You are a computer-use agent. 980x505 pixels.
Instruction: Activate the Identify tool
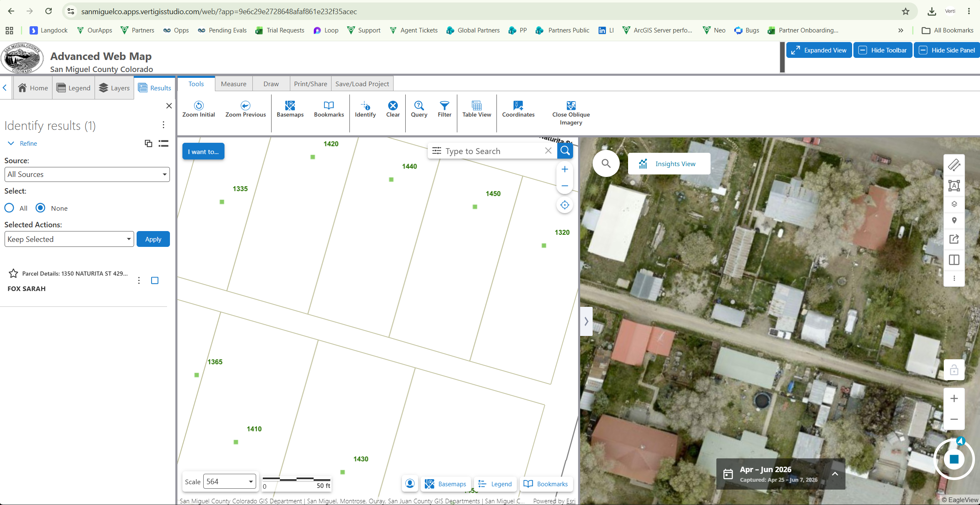click(365, 109)
